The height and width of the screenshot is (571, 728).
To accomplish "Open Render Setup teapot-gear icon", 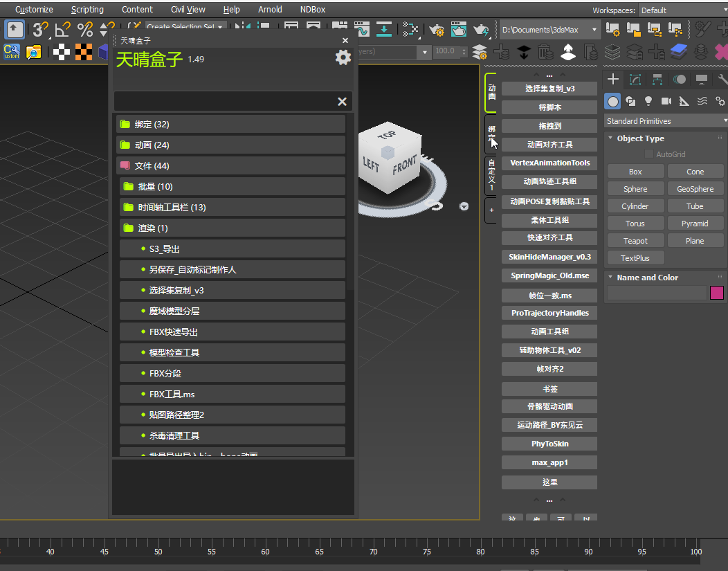I will point(437,30).
